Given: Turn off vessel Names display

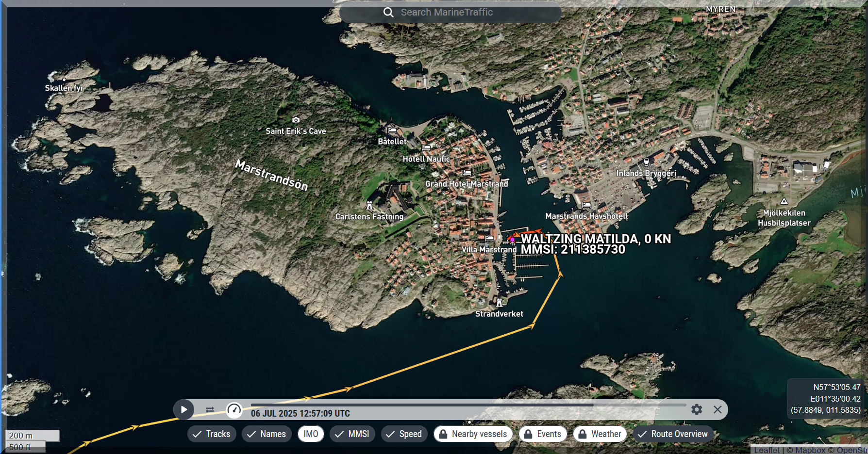Looking at the screenshot, I should tap(267, 434).
